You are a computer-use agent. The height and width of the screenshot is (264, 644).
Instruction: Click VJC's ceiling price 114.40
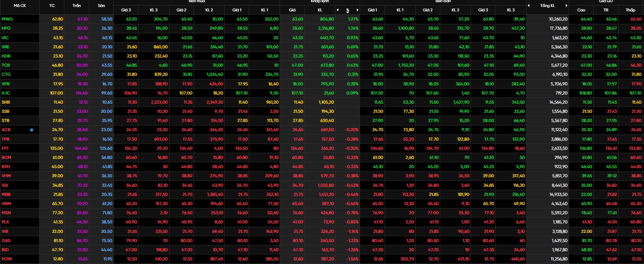coord(80,93)
